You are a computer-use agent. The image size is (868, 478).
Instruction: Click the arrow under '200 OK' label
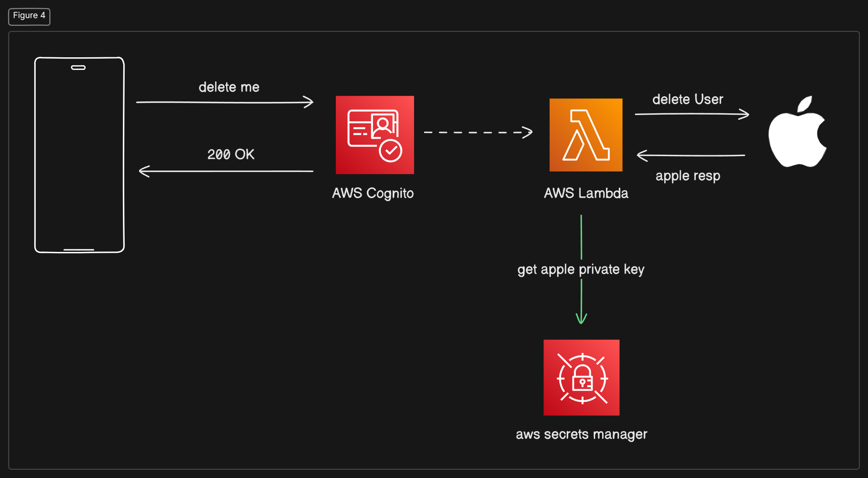tap(226, 171)
